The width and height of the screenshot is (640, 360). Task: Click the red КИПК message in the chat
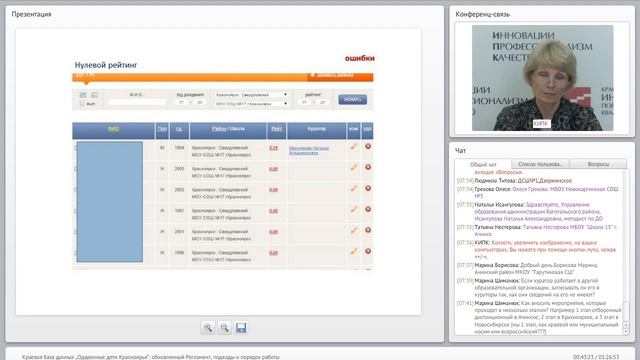tap(536, 249)
